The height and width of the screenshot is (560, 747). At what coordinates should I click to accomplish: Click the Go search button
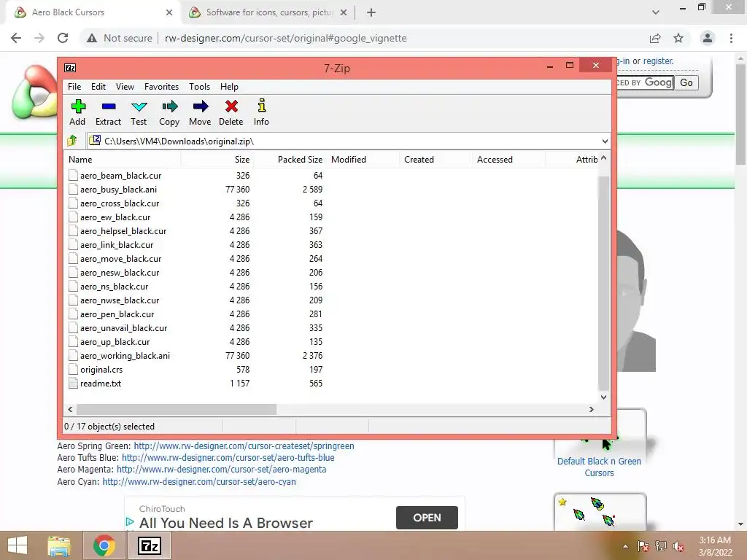(686, 82)
